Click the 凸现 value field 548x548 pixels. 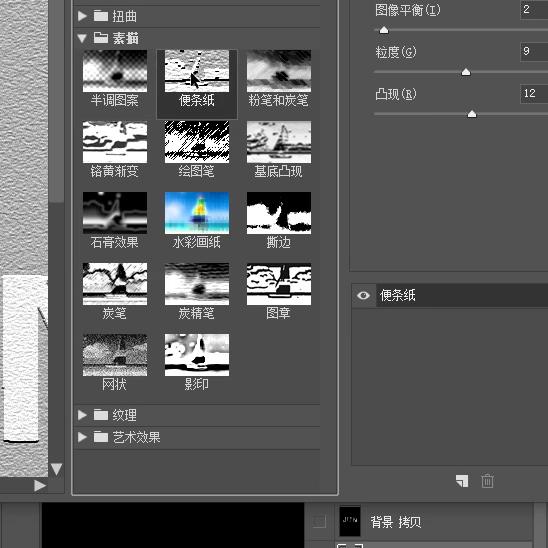(534, 93)
